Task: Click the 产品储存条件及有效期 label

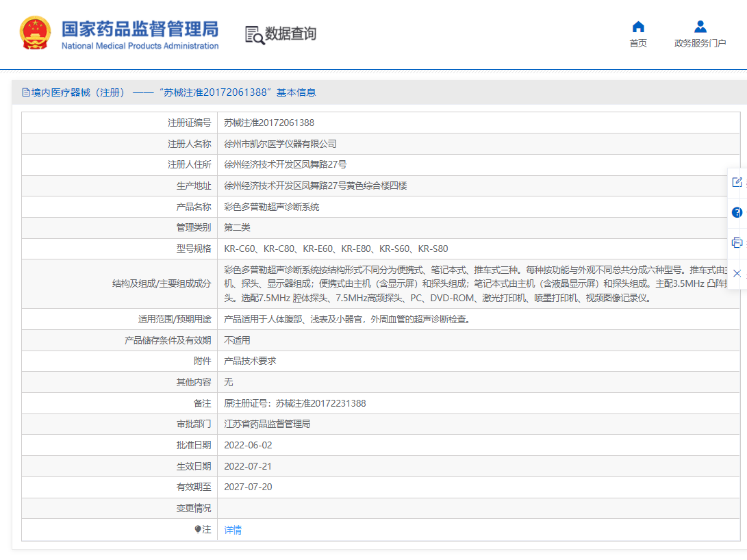Action: [x=168, y=340]
